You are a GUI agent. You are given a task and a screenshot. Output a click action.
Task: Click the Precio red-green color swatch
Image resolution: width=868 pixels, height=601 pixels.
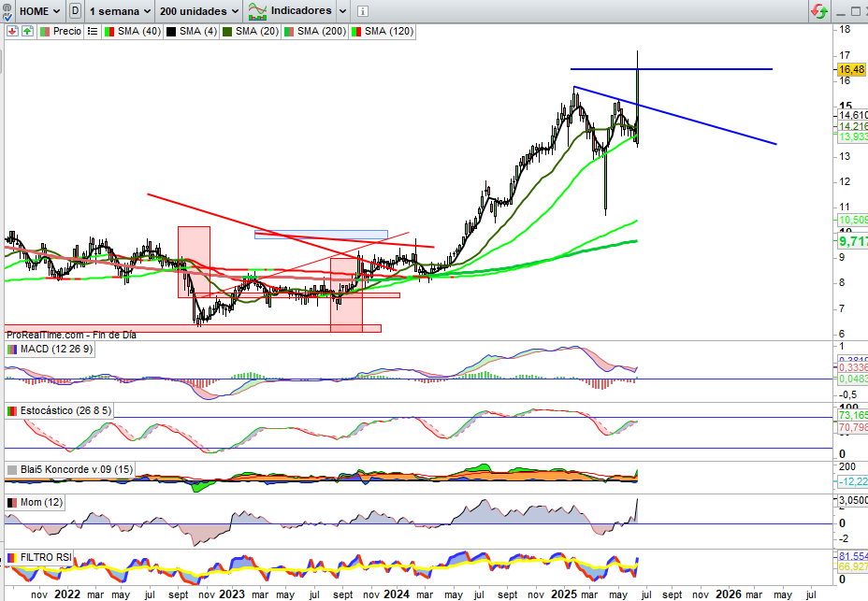click(45, 32)
